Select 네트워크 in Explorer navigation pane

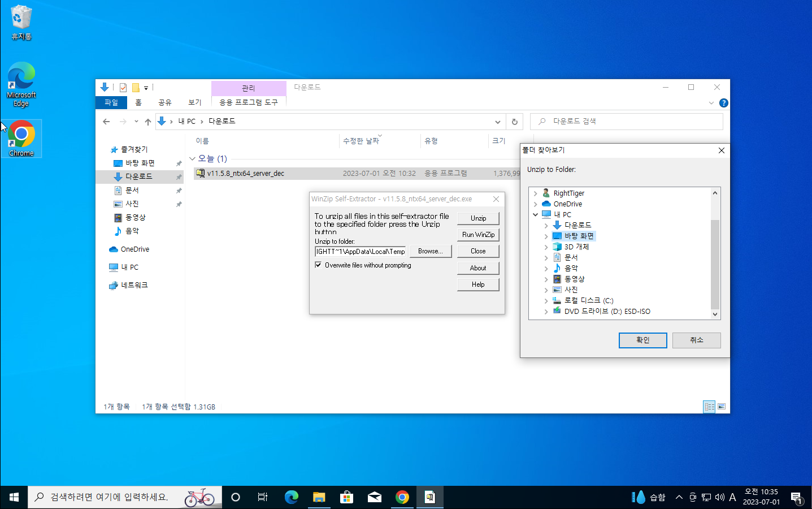coord(134,285)
